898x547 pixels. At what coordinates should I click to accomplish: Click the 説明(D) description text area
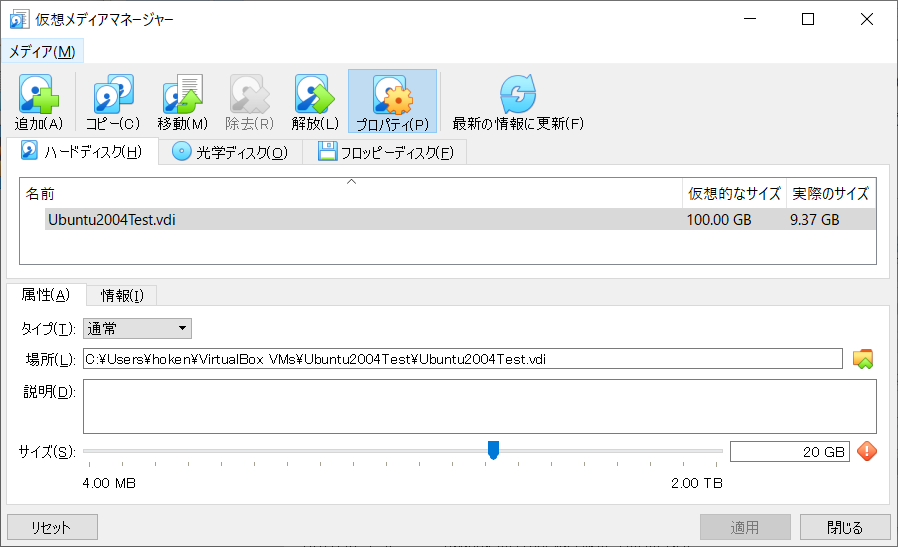[480, 406]
